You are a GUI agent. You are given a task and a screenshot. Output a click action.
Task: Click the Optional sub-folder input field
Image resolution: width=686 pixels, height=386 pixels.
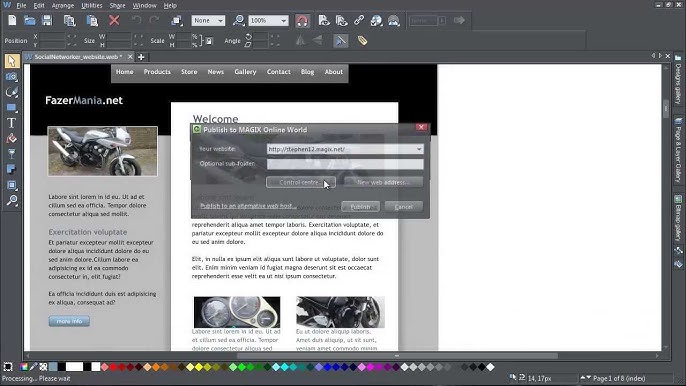(345, 164)
